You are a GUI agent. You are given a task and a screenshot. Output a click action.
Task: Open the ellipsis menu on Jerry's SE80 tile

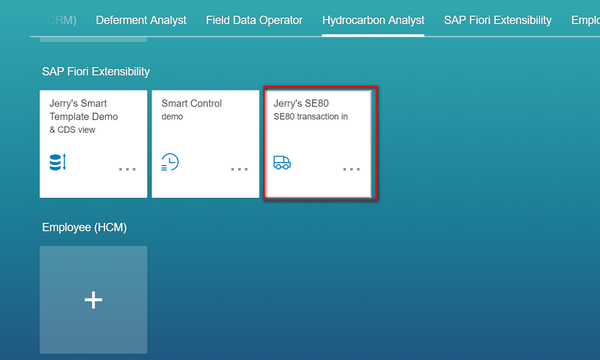(x=351, y=169)
